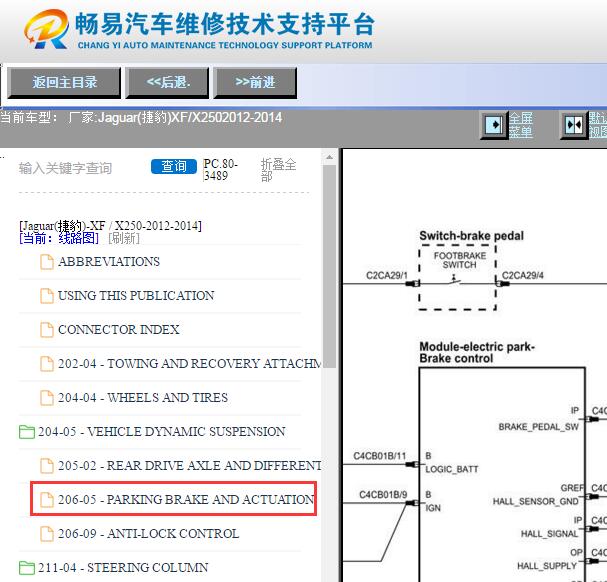The image size is (607, 582).
Task: Click the Jaguar XF X250 title text
Action: [110, 226]
